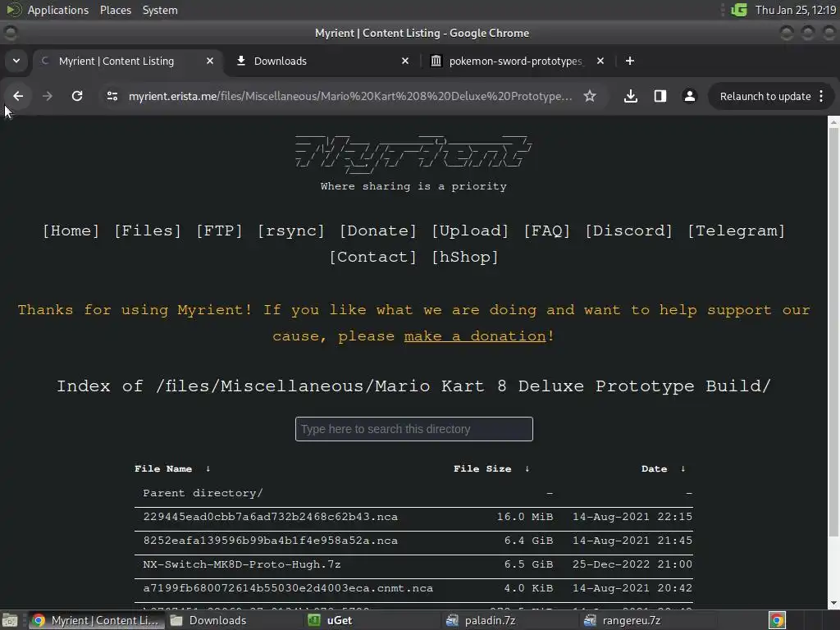Click the Chrome icon at taskbar right
This screenshot has height=630, width=840.
[778, 620]
